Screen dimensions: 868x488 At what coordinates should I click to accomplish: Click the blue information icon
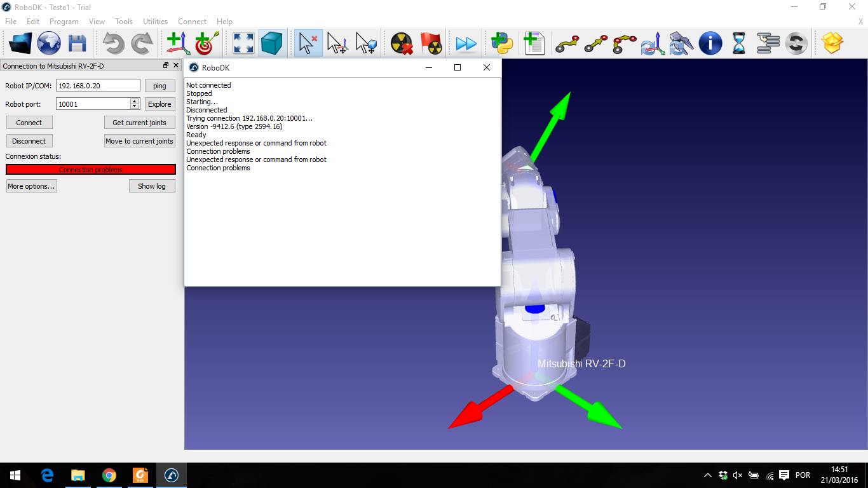tap(710, 43)
